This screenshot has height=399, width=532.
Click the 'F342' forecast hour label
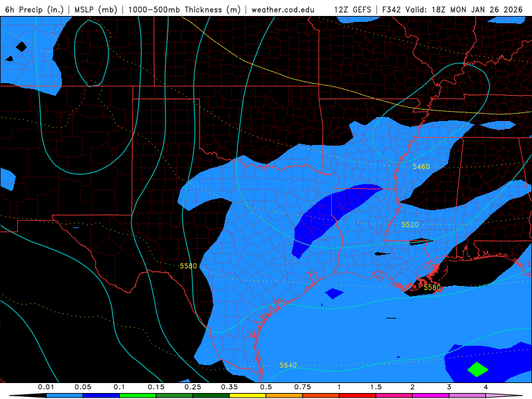point(392,9)
